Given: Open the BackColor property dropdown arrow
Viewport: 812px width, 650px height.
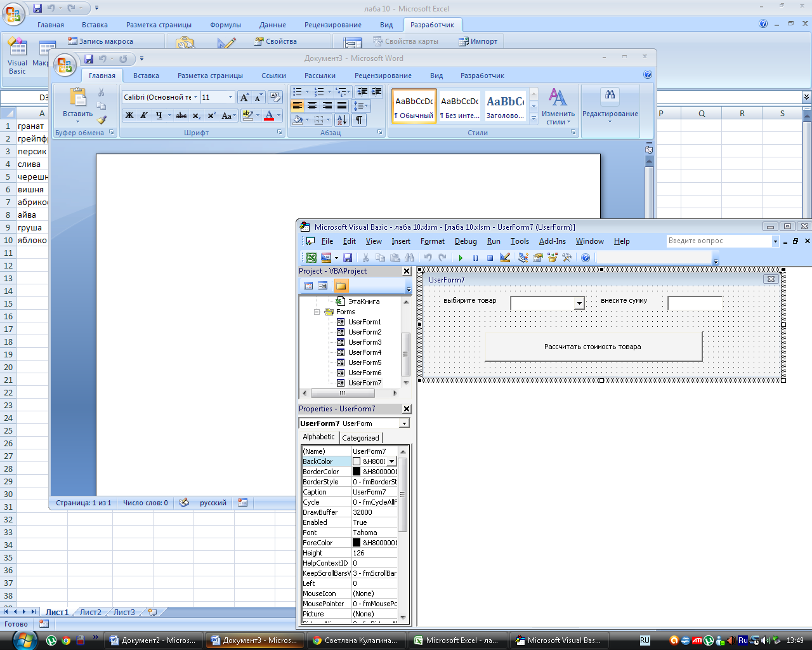Looking at the screenshot, I should pyautogui.click(x=392, y=461).
